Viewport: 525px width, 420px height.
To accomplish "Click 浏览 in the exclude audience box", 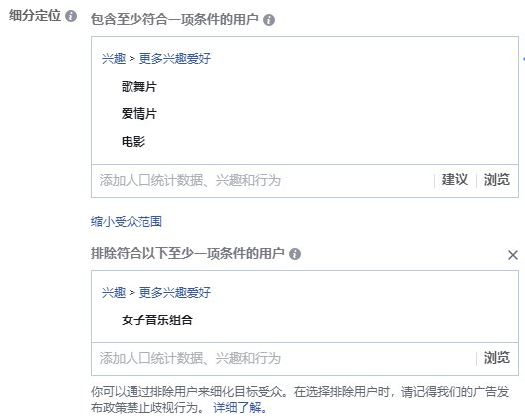I will pyautogui.click(x=497, y=358).
